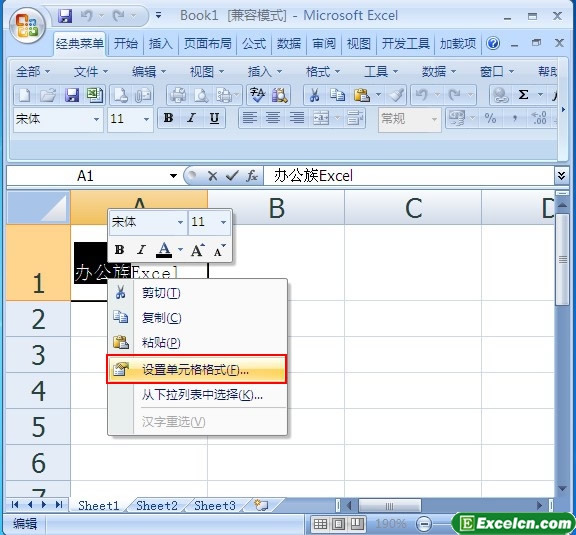
Task: Open the 格式 classic menu
Action: (x=322, y=72)
